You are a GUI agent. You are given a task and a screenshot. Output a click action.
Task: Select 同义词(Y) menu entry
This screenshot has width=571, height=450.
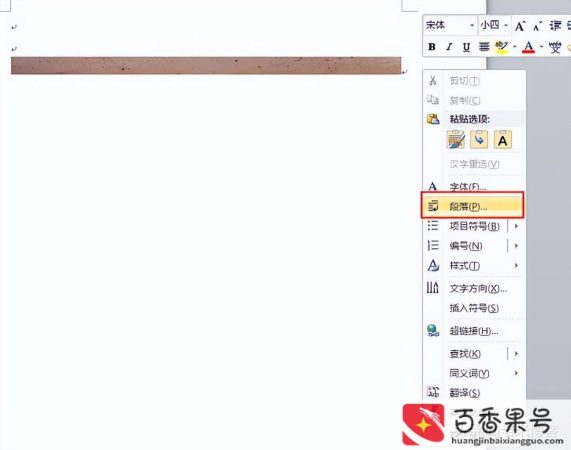[469, 373]
